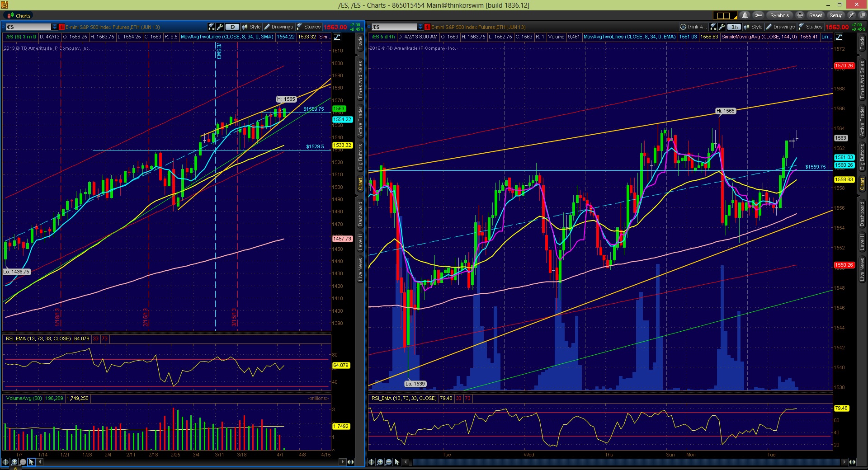
Task: Open the Style menu in right chart
Action: click(x=753, y=27)
